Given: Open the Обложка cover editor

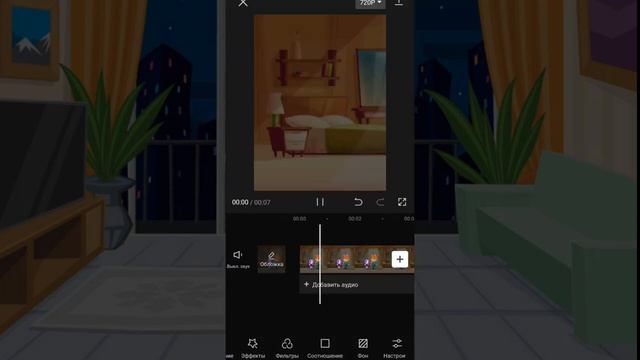Looking at the screenshot, I should coord(271,259).
